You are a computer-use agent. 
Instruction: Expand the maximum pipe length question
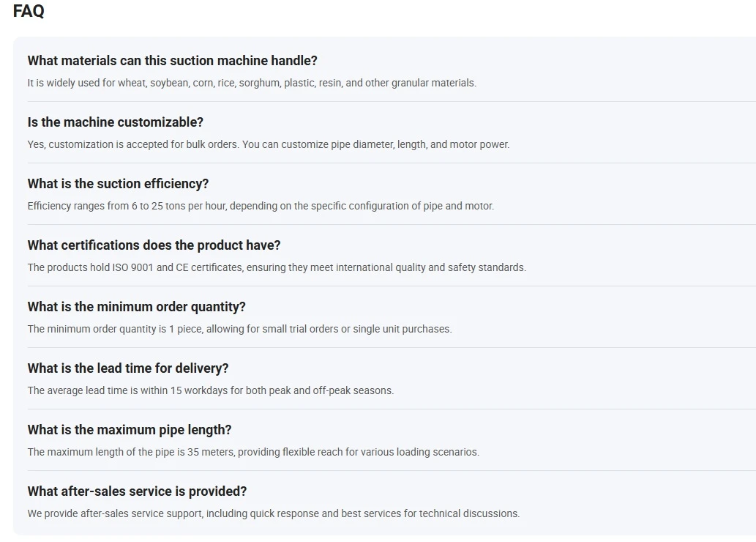pyautogui.click(x=130, y=429)
